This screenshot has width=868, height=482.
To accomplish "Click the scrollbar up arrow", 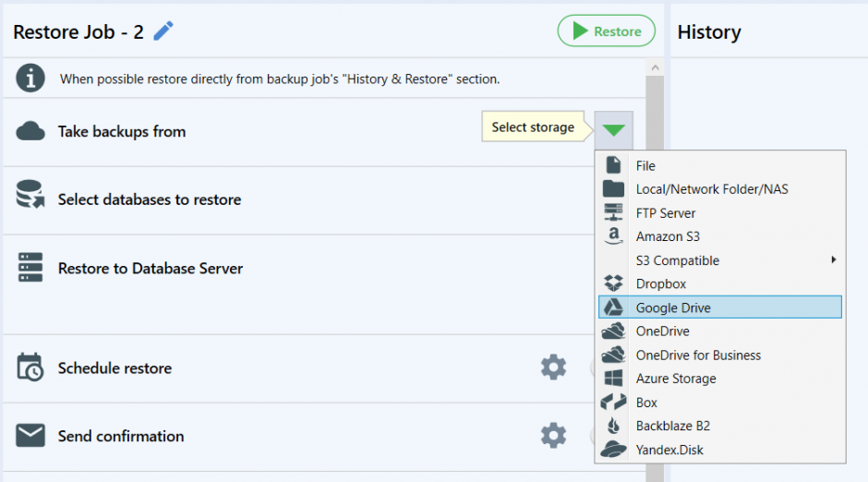I will (x=655, y=67).
